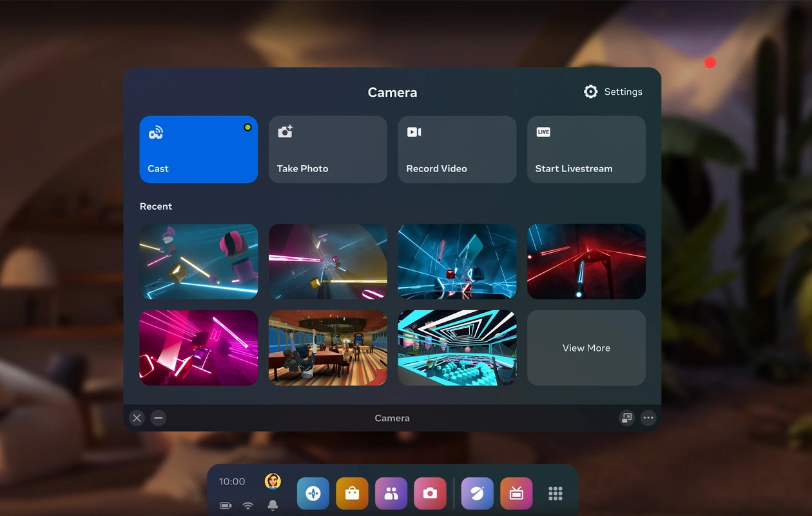
Task: Click the notifications bell icon
Action: [273, 506]
